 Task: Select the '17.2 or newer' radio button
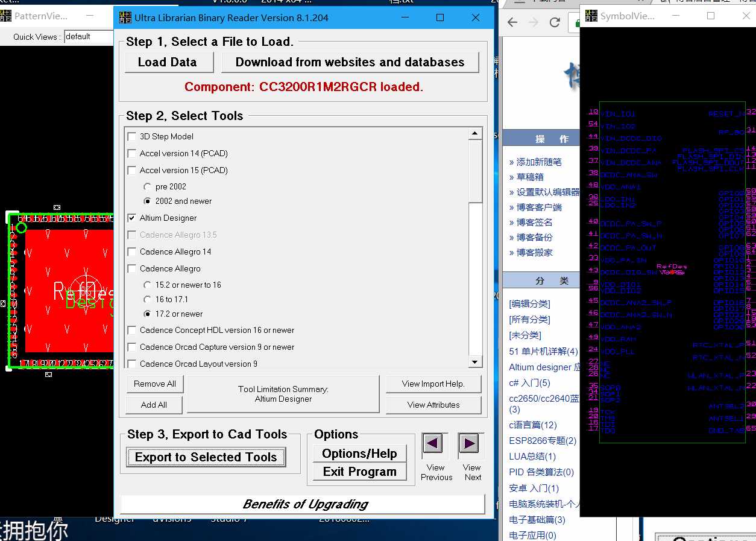pos(147,314)
